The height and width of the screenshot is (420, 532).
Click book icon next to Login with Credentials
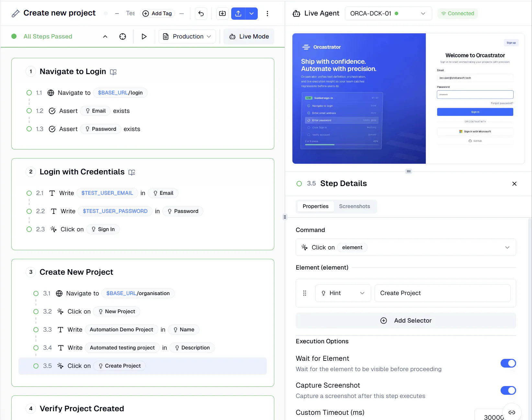pos(132,172)
